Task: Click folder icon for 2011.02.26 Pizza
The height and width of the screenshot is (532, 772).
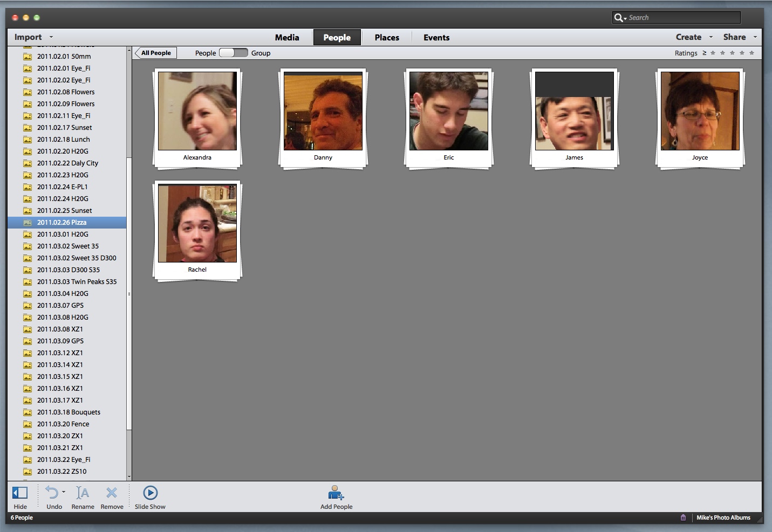Action: [28, 223]
